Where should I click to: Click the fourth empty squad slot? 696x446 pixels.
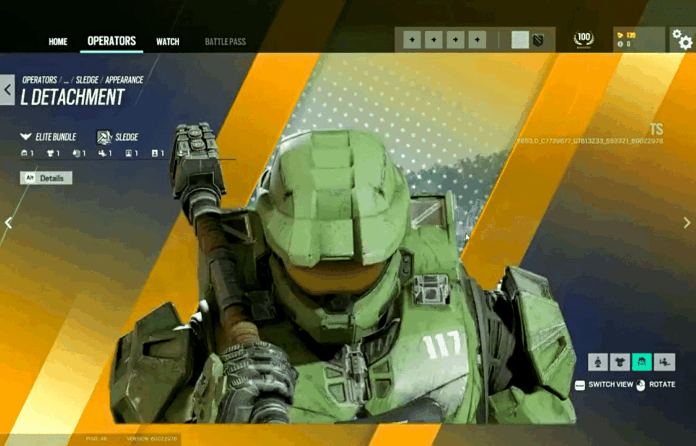click(x=477, y=40)
